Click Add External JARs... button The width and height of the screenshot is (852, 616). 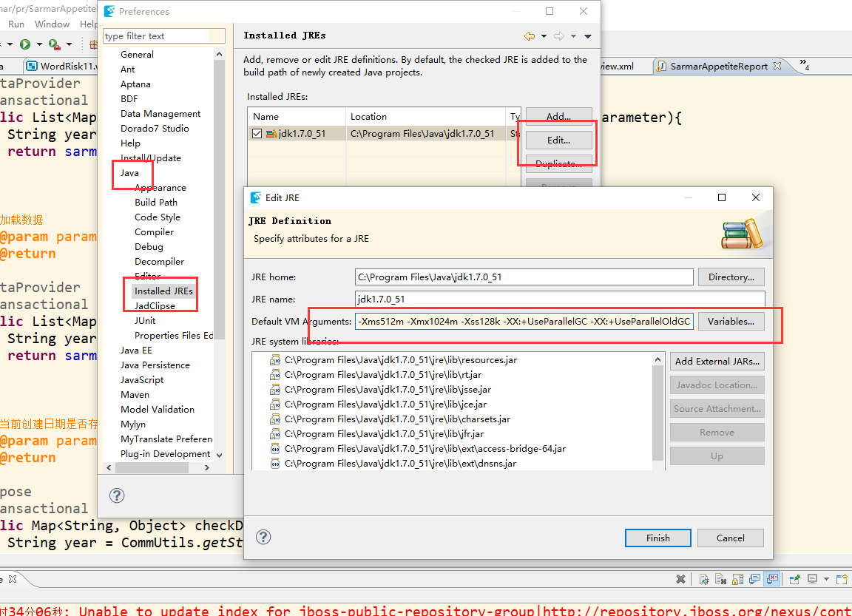717,361
